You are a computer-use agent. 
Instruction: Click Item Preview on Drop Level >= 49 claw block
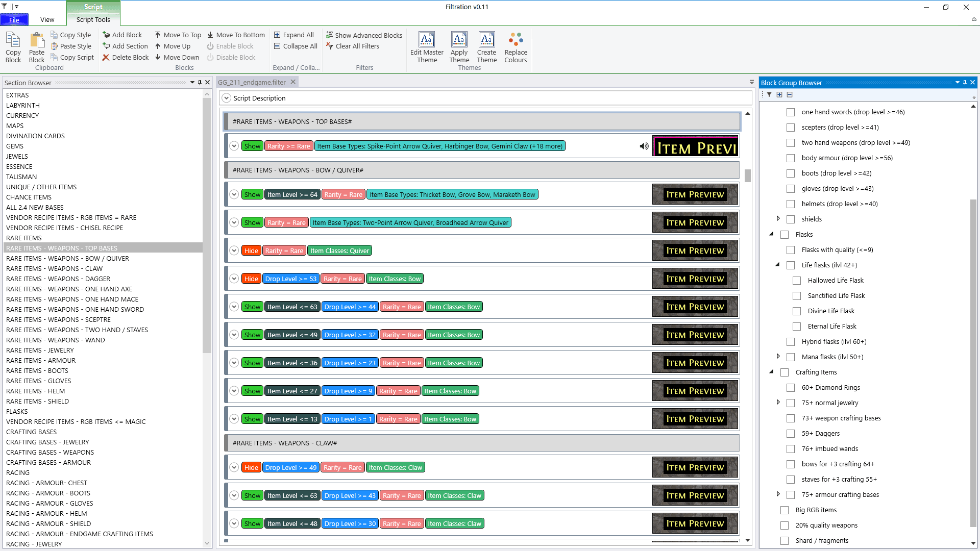coord(695,467)
